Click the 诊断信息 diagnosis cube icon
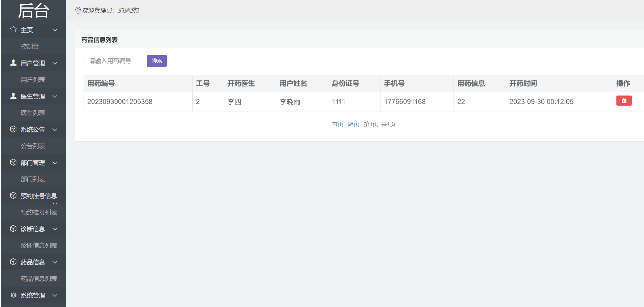Screen dimensions: 644x307 coord(13,229)
